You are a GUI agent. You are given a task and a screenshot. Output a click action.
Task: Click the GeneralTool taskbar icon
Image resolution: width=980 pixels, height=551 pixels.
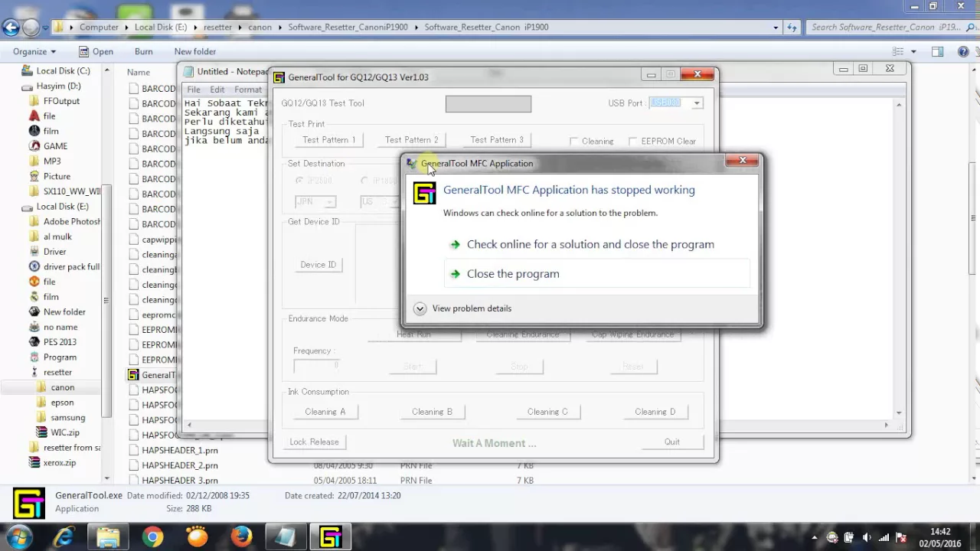click(x=330, y=537)
